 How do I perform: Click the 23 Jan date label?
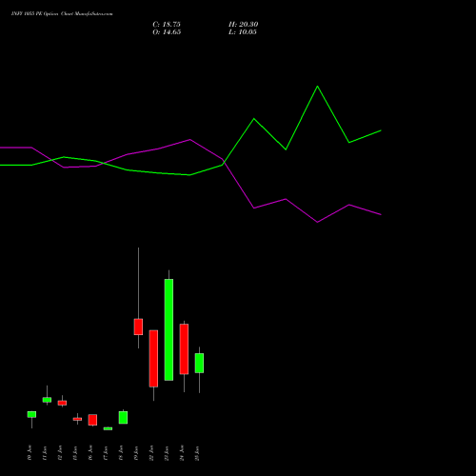click(167, 453)
